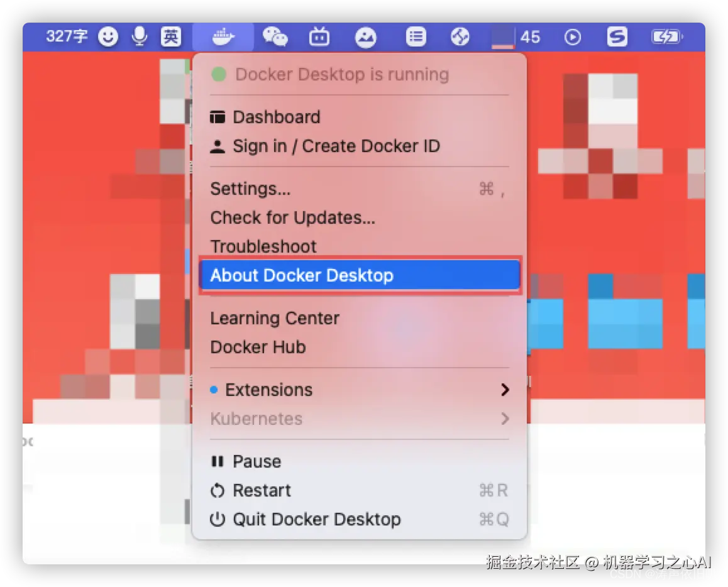Pause Docker Desktop
Viewport: 728px width, 587px height.
click(x=360, y=461)
